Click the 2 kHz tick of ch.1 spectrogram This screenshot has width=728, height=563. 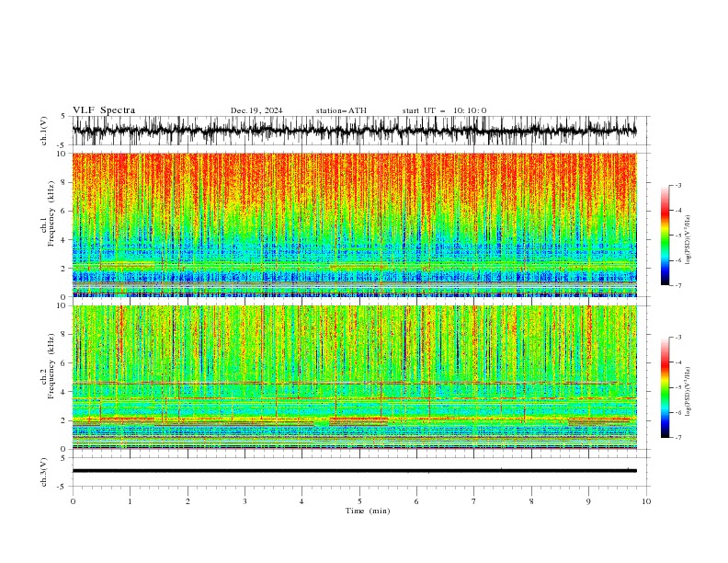(65, 269)
